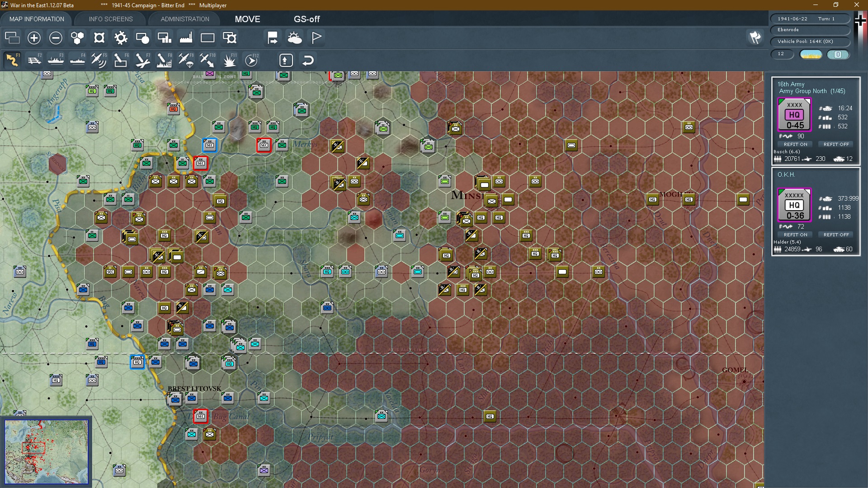This screenshot has height=488, width=868.
Task: Click the empty rectangle toolbar icon
Action: [x=208, y=38]
